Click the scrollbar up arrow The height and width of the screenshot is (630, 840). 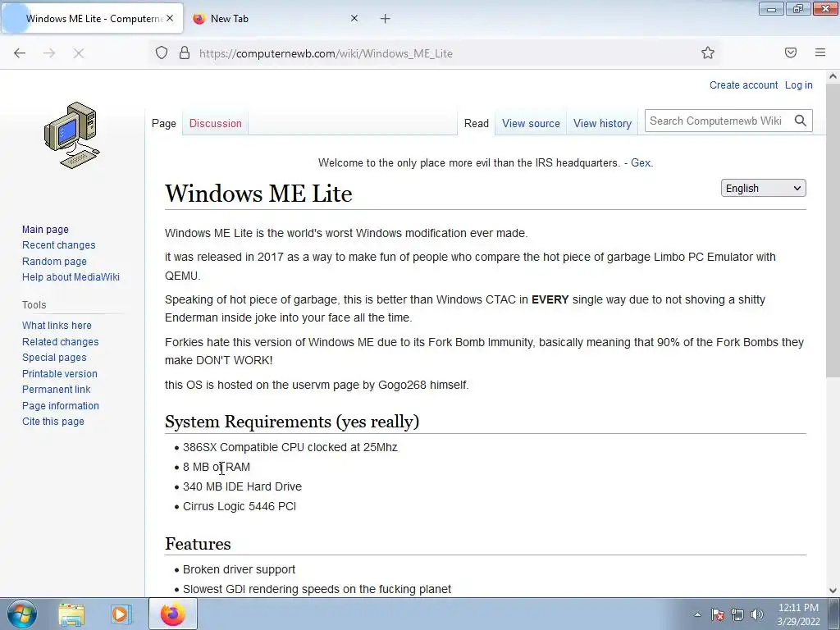pyautogui.click(x=833, y=76)
